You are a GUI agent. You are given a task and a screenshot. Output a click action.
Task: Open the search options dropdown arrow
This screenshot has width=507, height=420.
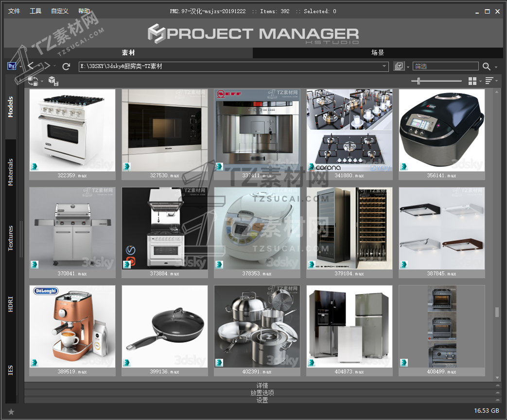496,67
